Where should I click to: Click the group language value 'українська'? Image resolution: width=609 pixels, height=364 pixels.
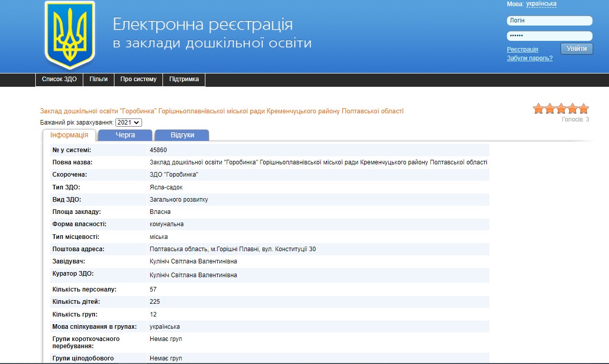click(x=165, y=327)
